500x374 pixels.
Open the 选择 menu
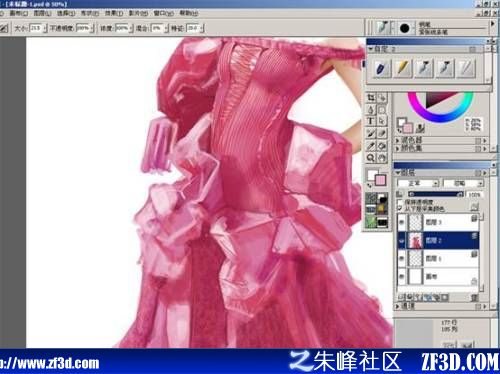pos(66,13)
